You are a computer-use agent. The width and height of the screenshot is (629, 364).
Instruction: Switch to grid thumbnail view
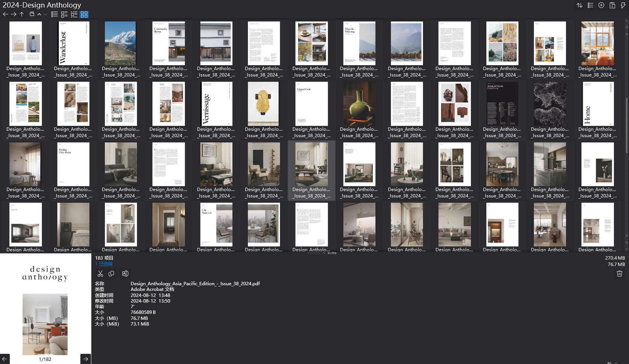tap(85, 14)
